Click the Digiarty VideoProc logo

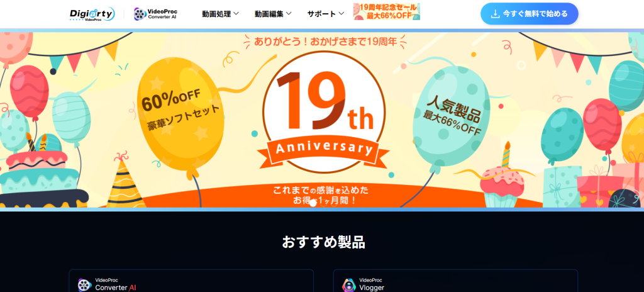[x=92, y=14]
